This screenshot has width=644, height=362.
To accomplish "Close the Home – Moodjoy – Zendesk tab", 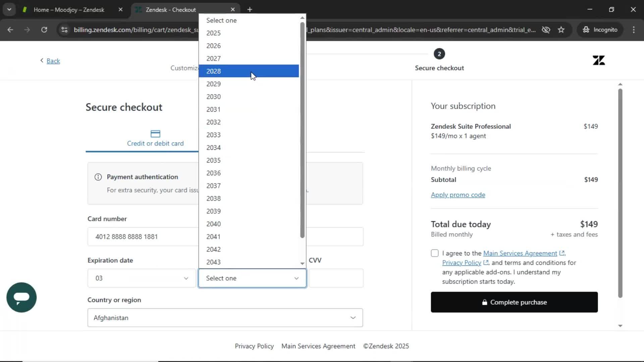I will coord(120,10).
